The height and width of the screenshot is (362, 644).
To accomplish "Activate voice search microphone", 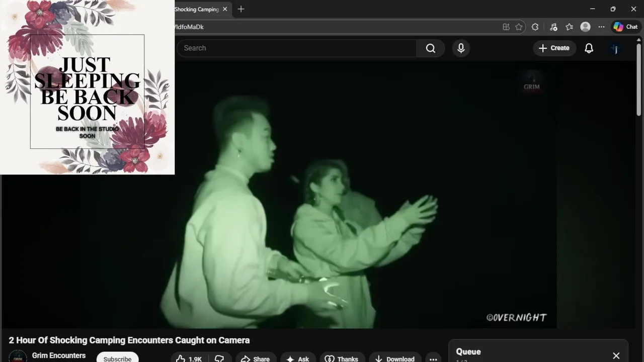I will tap(461, 48).
